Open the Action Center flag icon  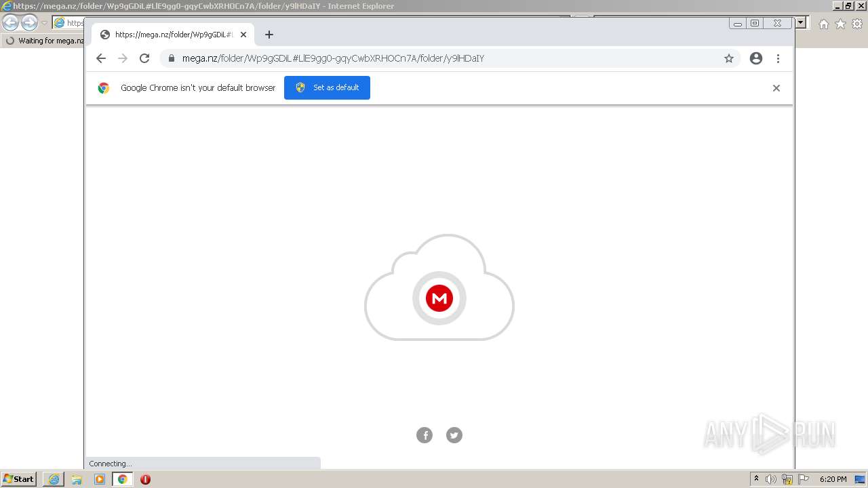point(804,479)
